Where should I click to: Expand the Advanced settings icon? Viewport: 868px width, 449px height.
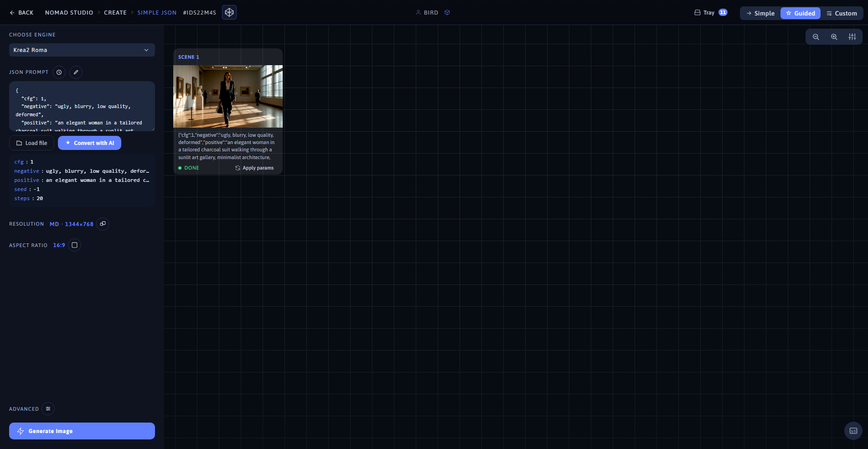(x=48, y=409)
